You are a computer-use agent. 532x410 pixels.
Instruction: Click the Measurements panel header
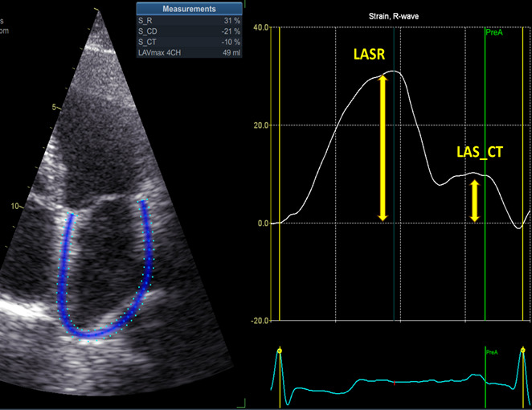point(188,9)
